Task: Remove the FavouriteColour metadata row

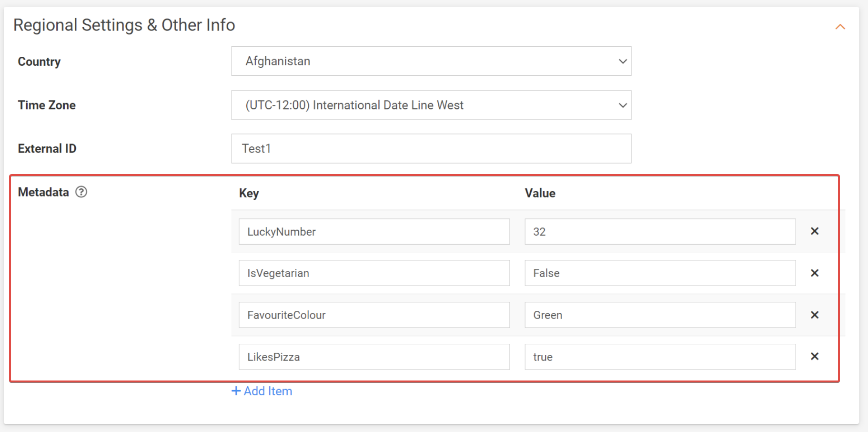Action: coord(815,315)
